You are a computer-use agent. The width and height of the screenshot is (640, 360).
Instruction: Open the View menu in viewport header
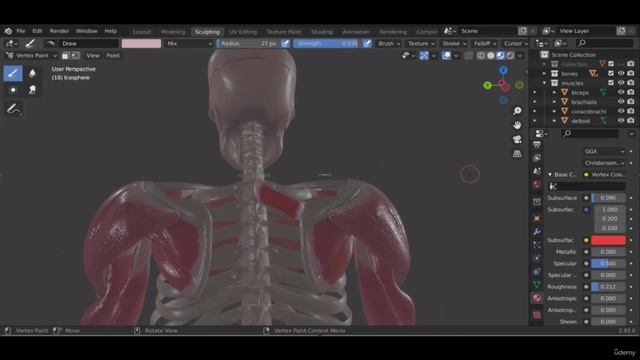(93, 56)
